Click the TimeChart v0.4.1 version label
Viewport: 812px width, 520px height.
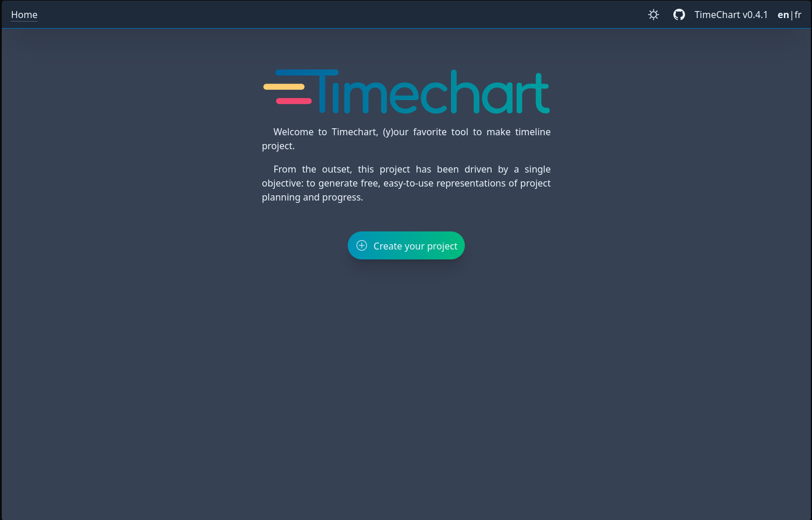click(731, 15)
